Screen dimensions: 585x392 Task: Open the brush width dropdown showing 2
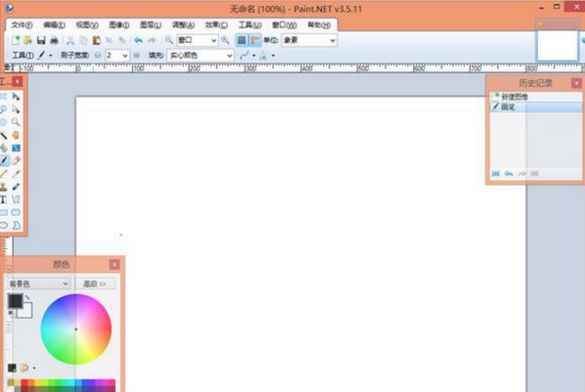pyautogui.click(x=117, y=55)
